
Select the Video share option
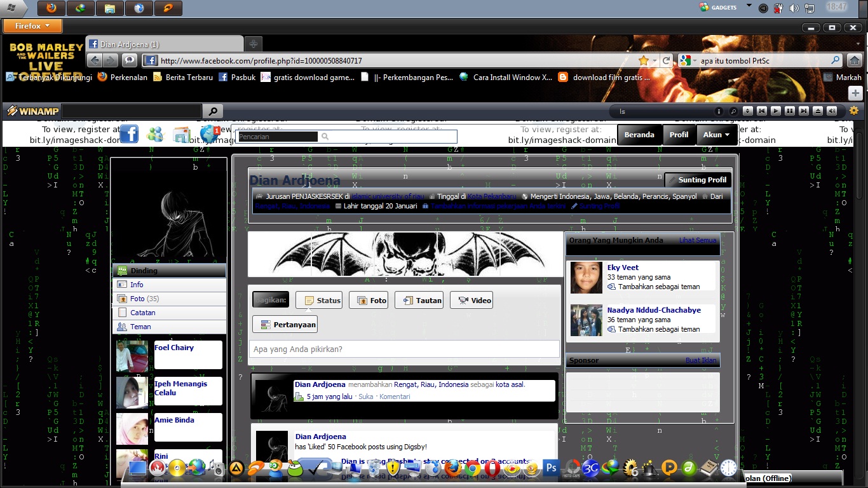click(x=471, y=300)
